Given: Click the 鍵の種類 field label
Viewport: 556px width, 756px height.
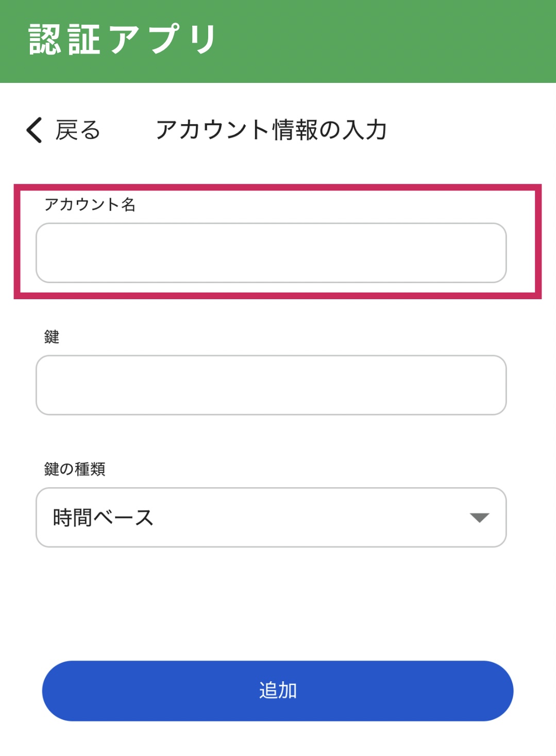Looking at the screenshot, I should (75, 469).
